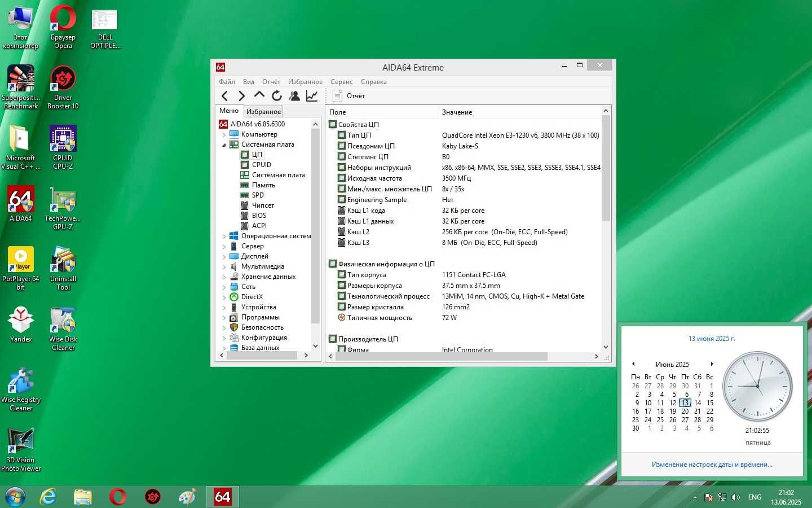Switch to Меню tab in side panel
The image size is (812, 508).
[x=229, y=111]
